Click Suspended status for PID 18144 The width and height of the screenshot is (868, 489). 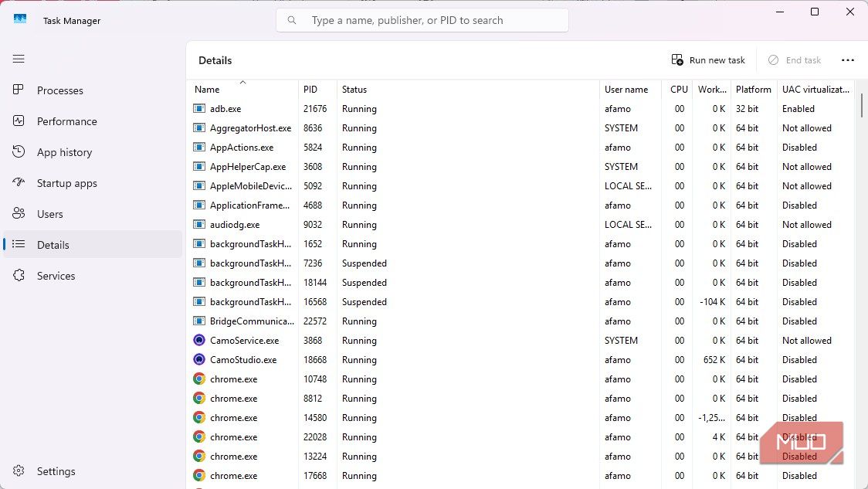coord(364,283)
